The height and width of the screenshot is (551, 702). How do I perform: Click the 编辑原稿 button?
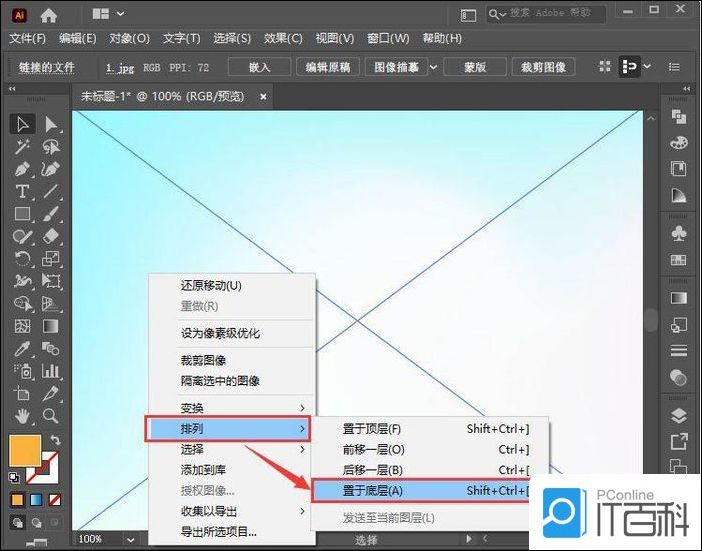(x=328, y=67)
